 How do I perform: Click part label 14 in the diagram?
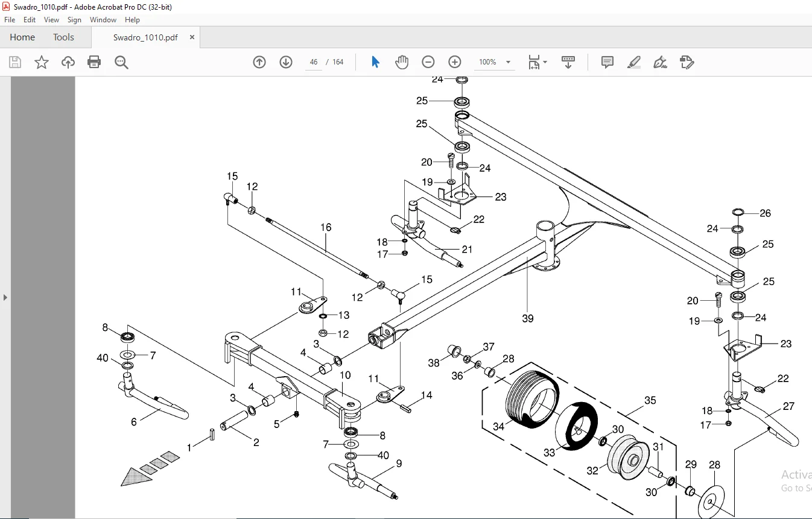coord(427,395)
